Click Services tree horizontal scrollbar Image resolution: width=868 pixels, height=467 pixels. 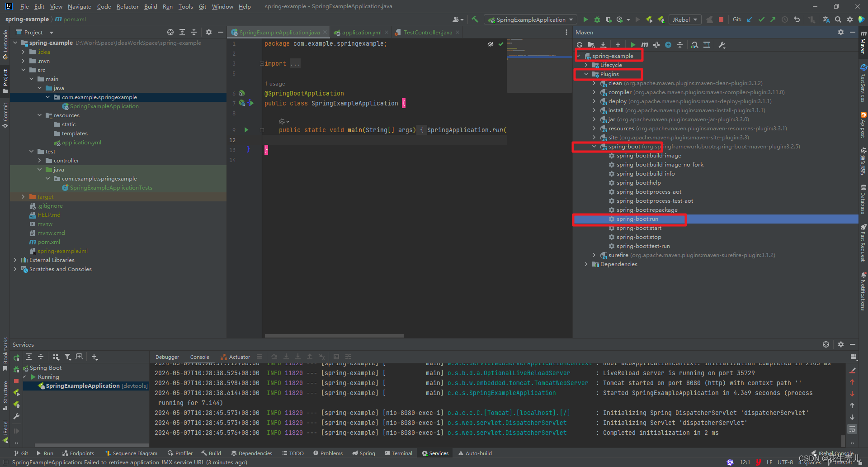(91, 445)
